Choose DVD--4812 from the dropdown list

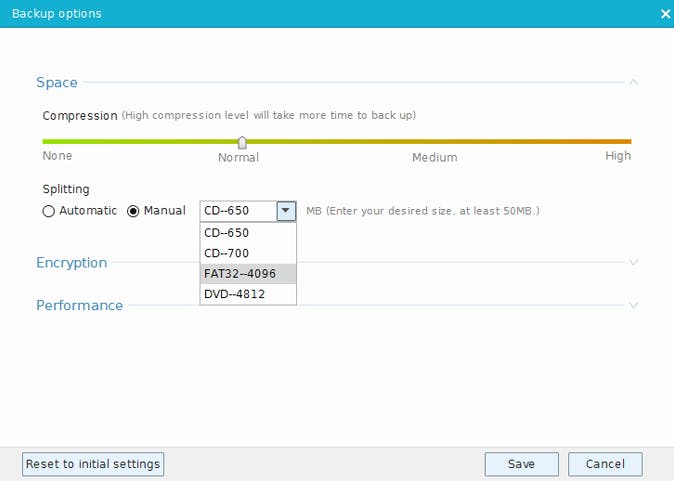click(x=248, y=294)
